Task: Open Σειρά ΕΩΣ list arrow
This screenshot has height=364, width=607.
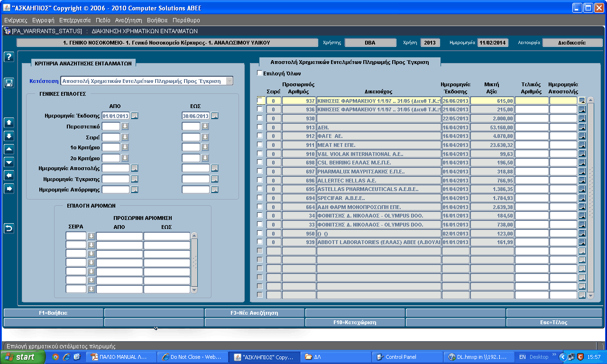Action: 205,136
